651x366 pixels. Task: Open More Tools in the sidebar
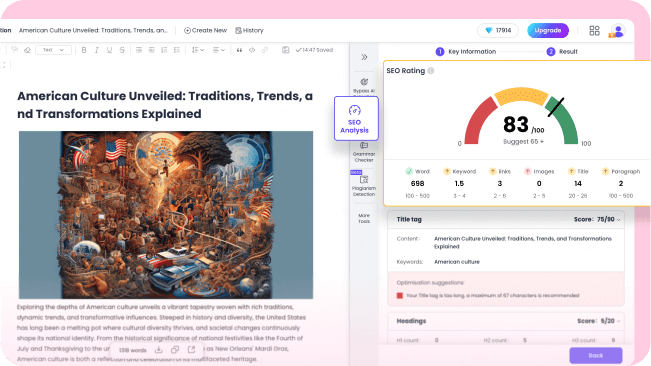click(x=364, y=218)
